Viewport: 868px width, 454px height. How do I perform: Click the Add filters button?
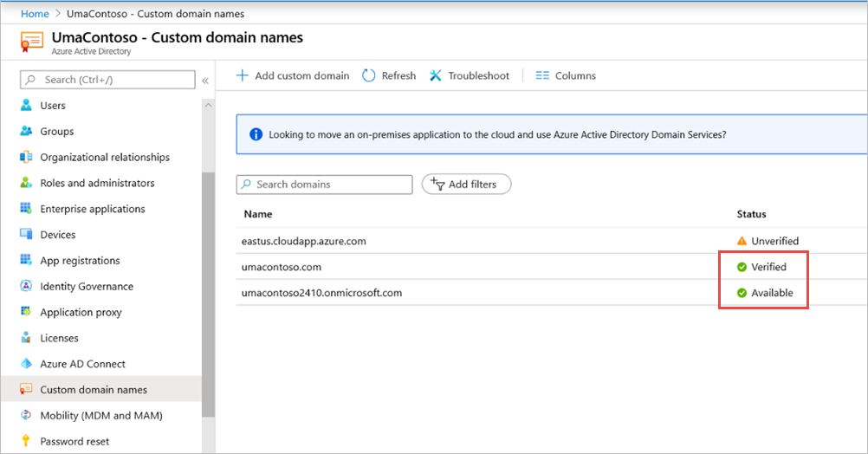click(466, 185)
